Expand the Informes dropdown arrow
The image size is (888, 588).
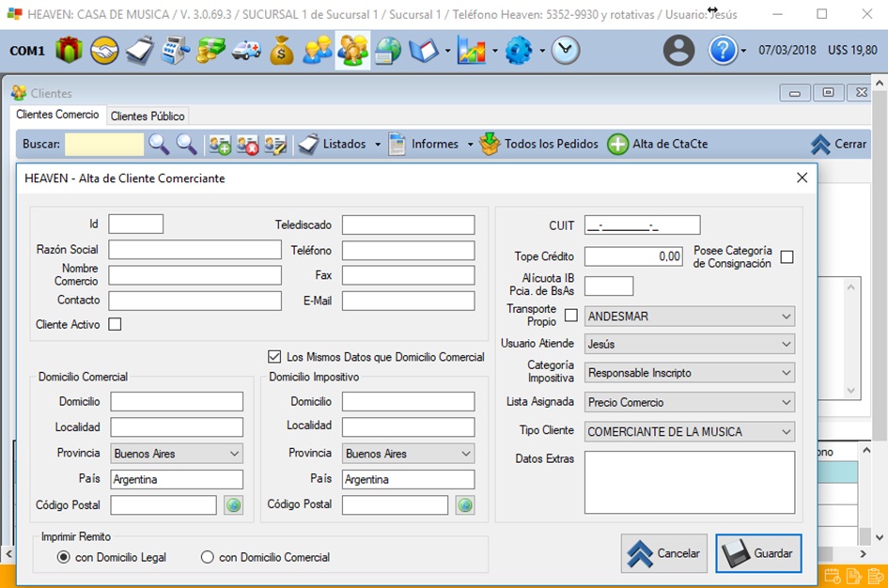click(x=470, y=145)
